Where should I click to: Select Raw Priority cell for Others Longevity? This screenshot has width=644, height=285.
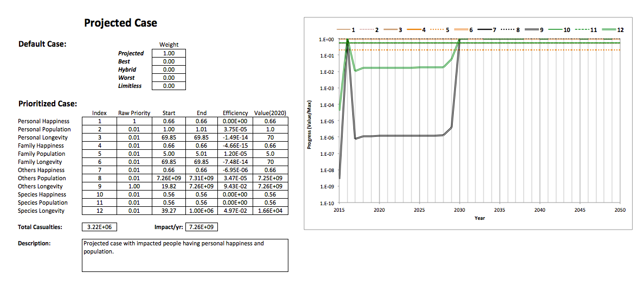134,186
